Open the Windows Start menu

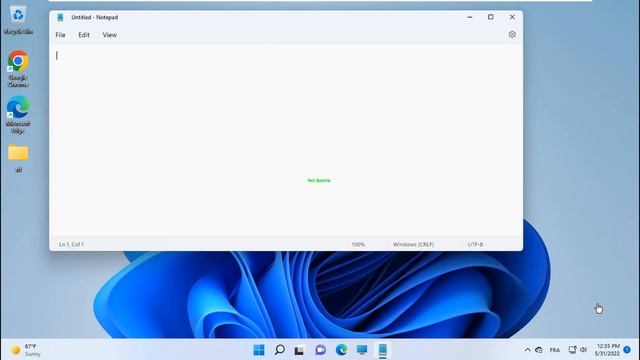(259, 350)
